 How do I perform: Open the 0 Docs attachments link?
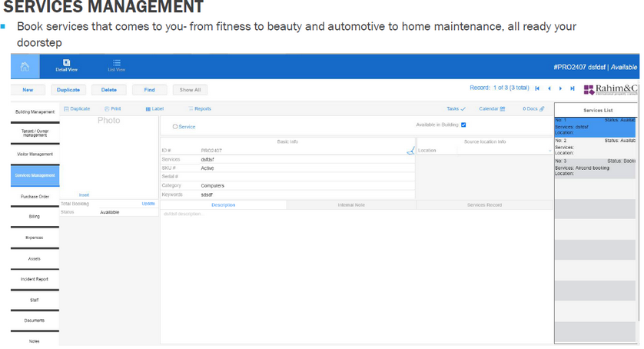tap(533, 109)
